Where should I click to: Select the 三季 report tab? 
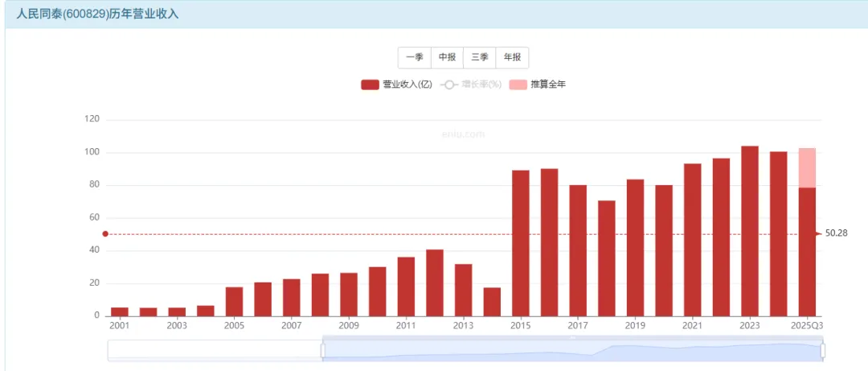pyautogui.click(x=479, y=58)
